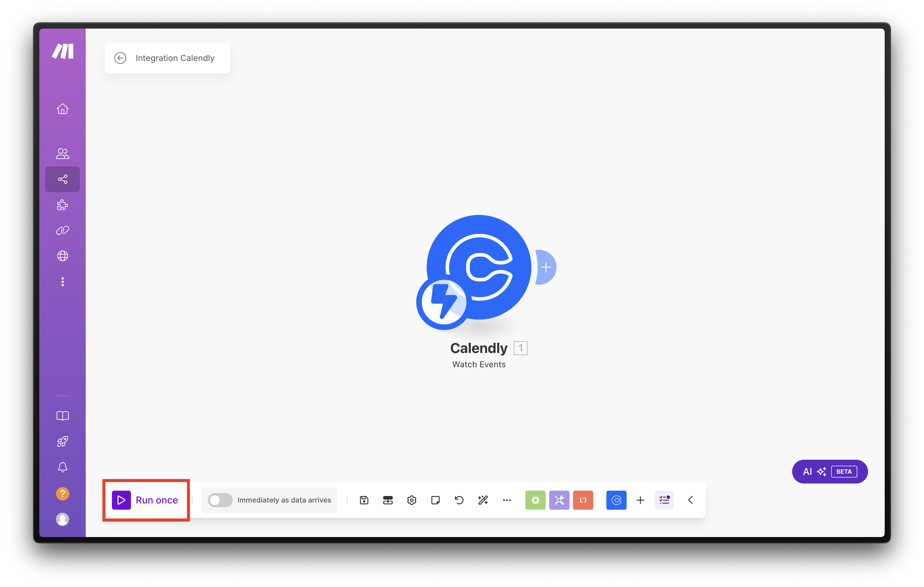Click the orange text parser tile
924x587 pixels.
pos(583,500)
